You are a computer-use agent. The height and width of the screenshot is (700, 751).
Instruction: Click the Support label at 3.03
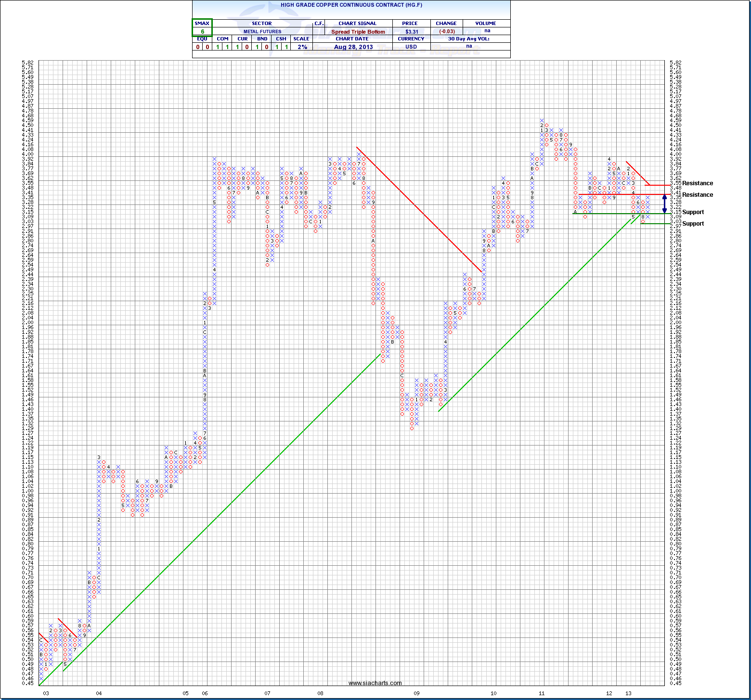coord(693,224)
